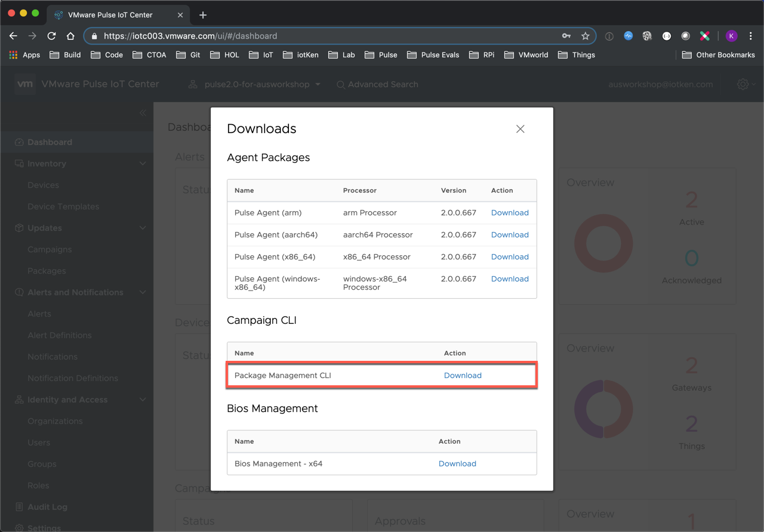764x532 pixels.
Task: Open Campaigns in the sidebar
Action: click(x=50, y=249)
